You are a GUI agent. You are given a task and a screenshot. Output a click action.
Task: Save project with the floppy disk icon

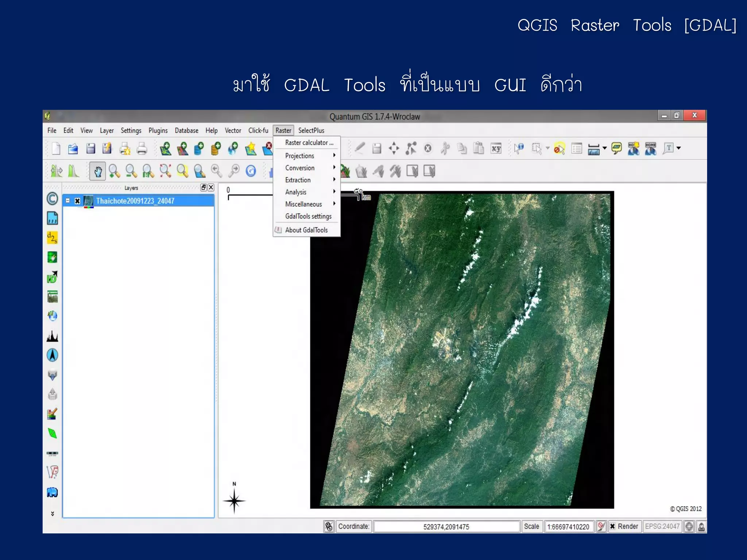(x=90, y=148)
